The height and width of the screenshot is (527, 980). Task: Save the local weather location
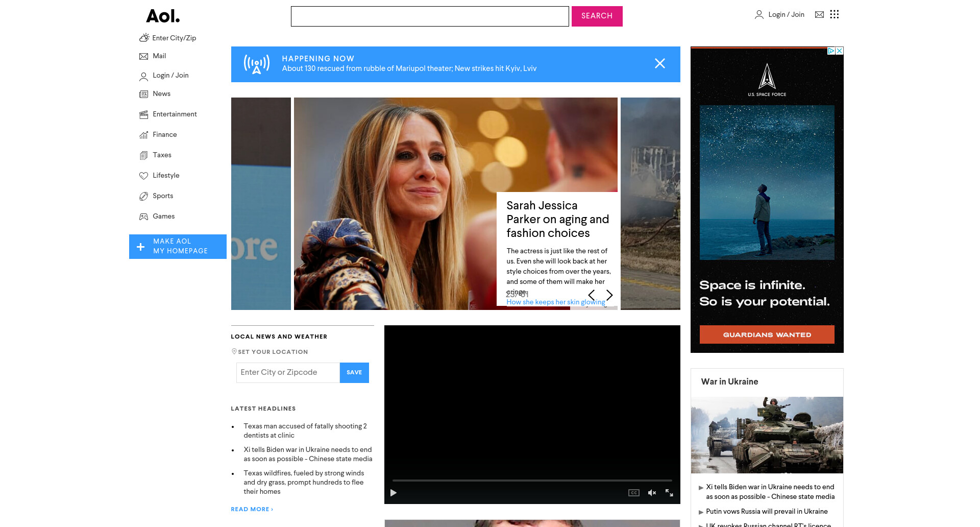click(x=354, y=373)
